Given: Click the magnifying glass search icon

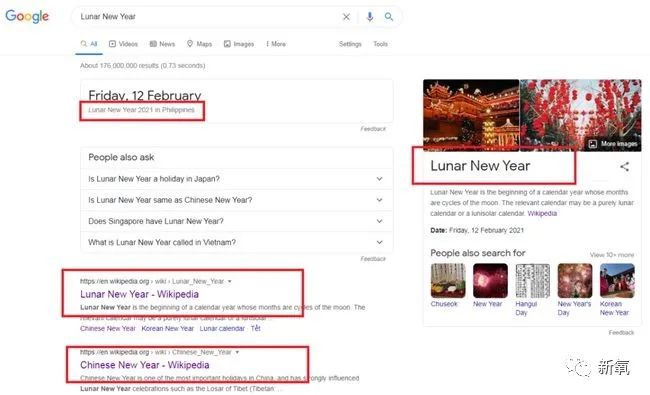Looking at the screenshot, I should [x=389, y=17].
